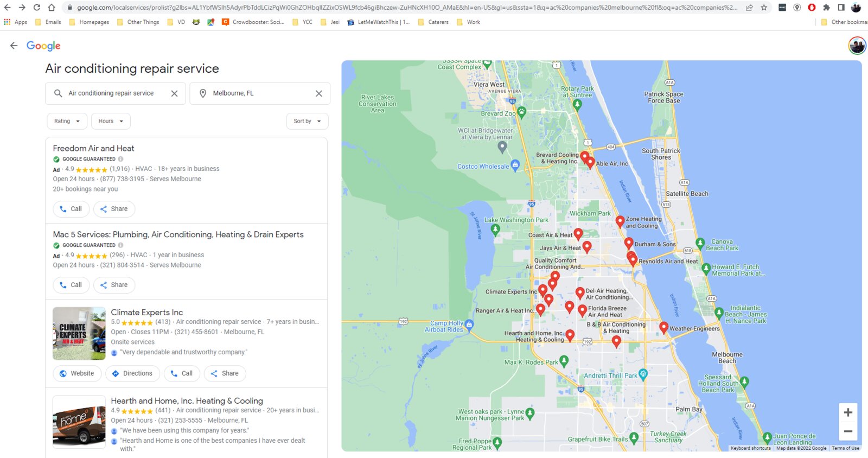The height and width of the screenshot is (458, 868).
Task: Call Mac 5 Services
Action: [71, 285]
